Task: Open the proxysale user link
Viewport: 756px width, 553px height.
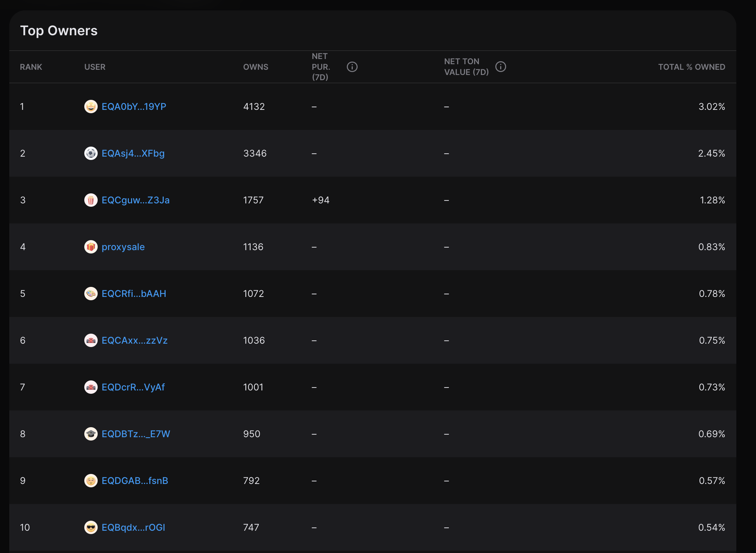Action: (x=123, y=247)
